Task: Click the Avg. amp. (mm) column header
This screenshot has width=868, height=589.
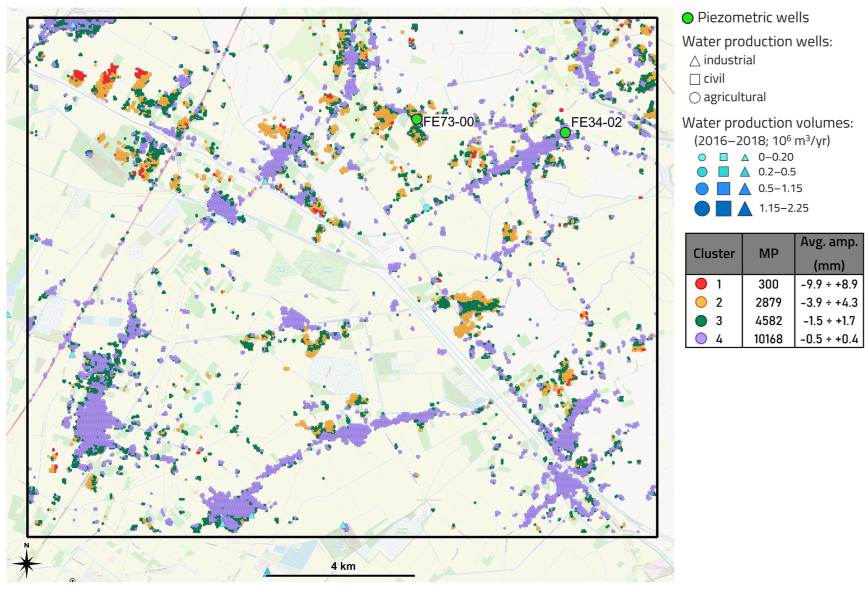Action: click(829, 254)
